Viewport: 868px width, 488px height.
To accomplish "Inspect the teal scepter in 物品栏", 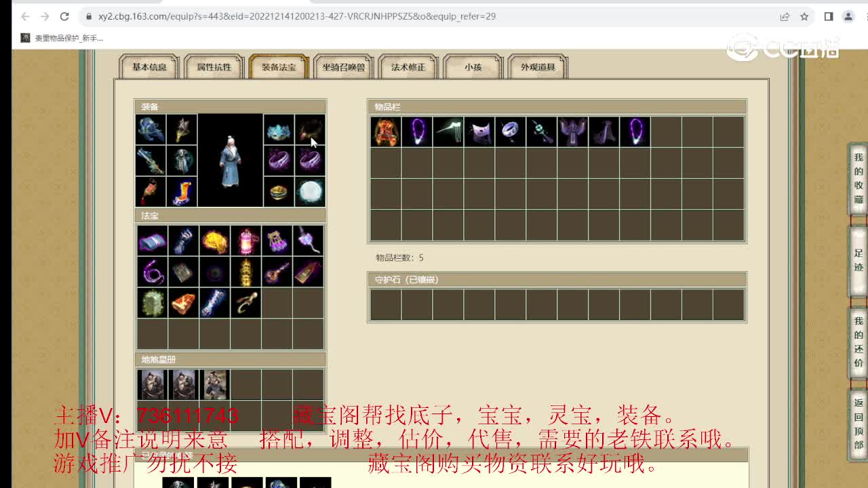I will click(541, 131).
